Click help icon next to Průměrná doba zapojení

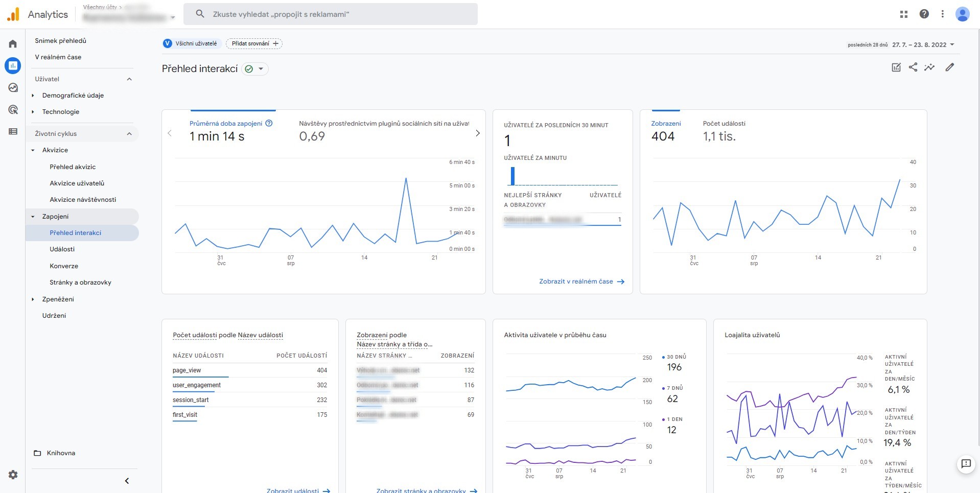(x=269, y=123)
